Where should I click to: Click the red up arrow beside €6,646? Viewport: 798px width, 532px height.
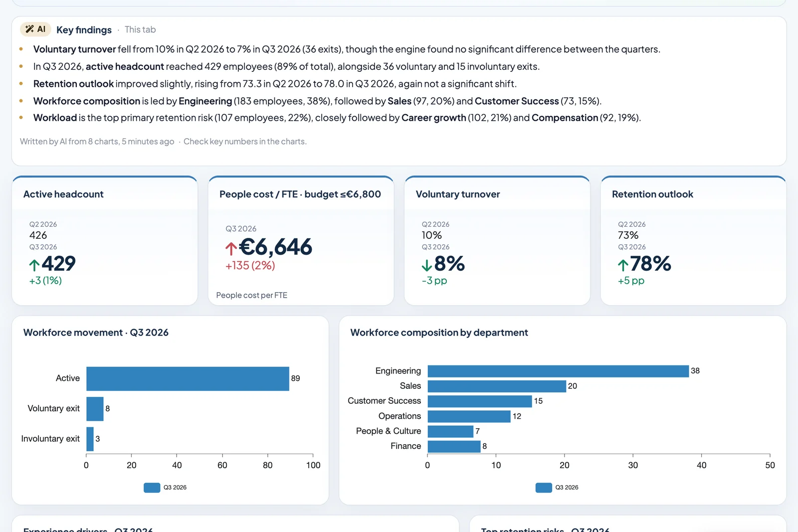[231, 248]
